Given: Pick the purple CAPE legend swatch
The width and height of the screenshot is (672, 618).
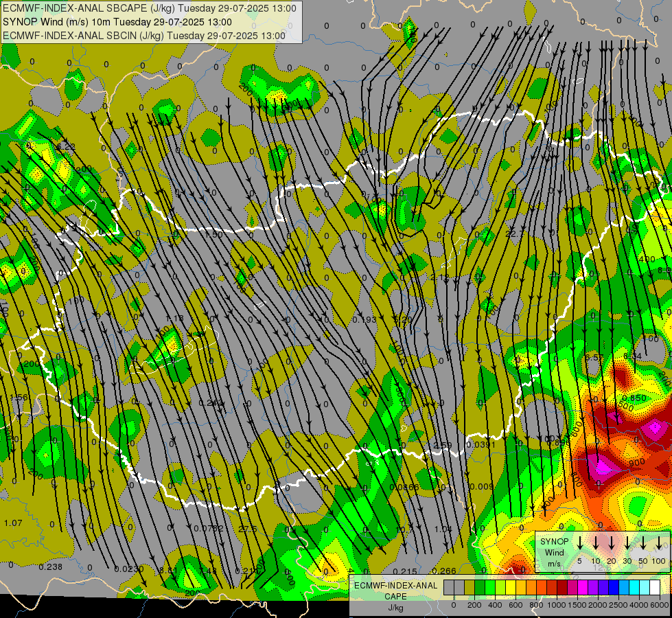Looking at the screenshot, I should (593, 587).
